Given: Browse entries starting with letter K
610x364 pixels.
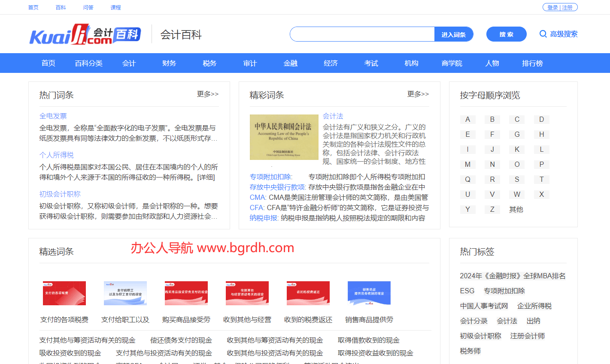Looking at the screenshot, I should coord(517,149).
